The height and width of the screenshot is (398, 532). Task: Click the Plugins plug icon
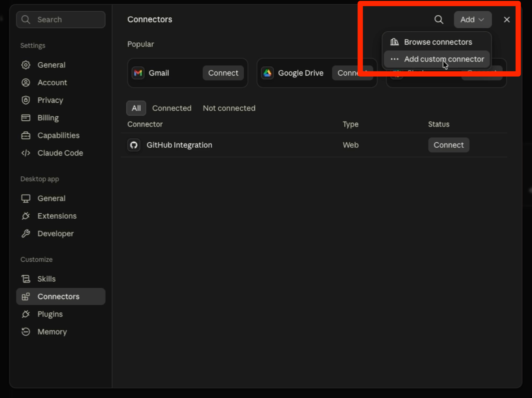point(26,314)
